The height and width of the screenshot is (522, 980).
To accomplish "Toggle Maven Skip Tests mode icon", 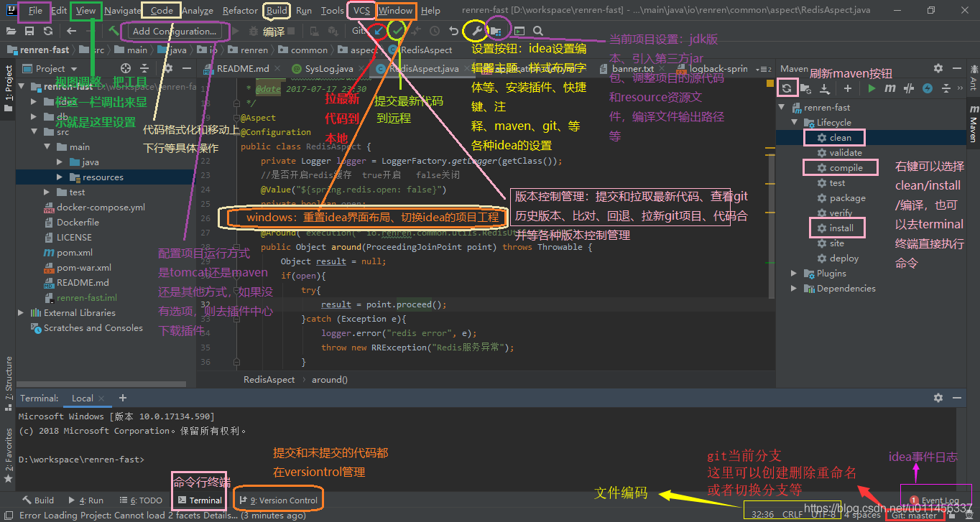I will point(909,88).
